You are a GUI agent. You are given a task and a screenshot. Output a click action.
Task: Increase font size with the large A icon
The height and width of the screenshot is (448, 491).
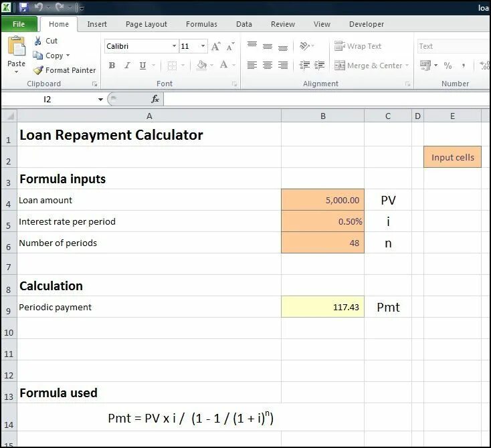click(x=216, y=46)
